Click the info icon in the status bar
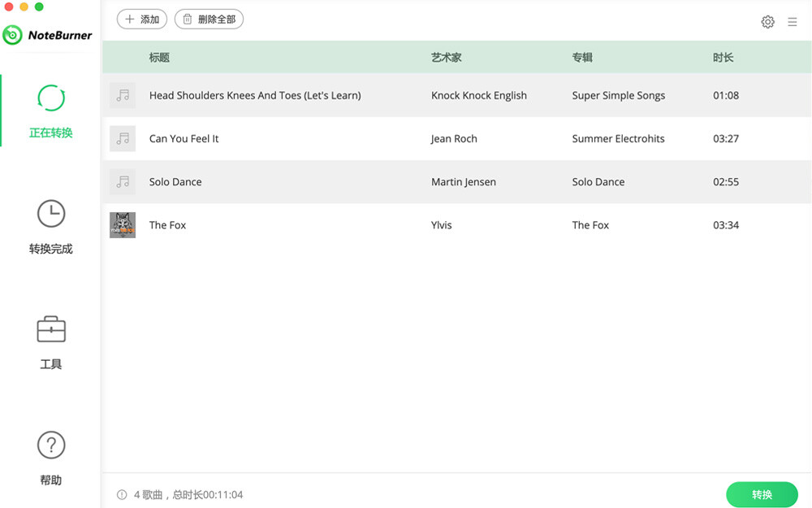This screenshot has width=812, height=508. pos(122,494)
